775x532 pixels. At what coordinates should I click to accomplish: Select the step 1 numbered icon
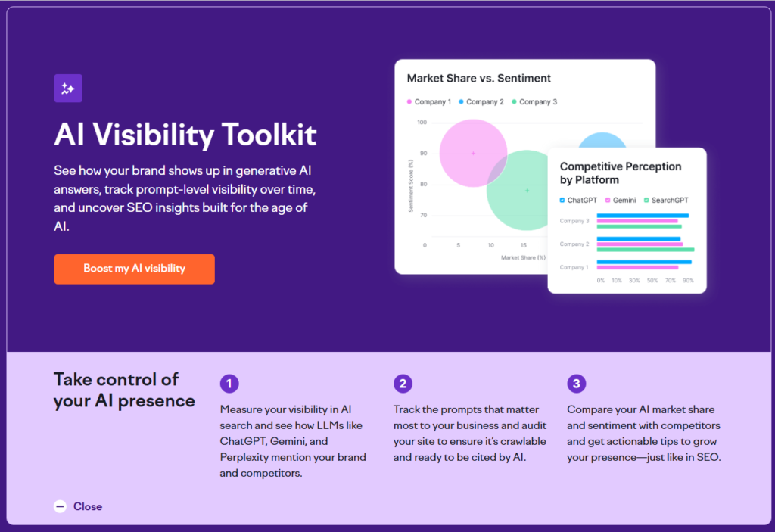(229, 384)
